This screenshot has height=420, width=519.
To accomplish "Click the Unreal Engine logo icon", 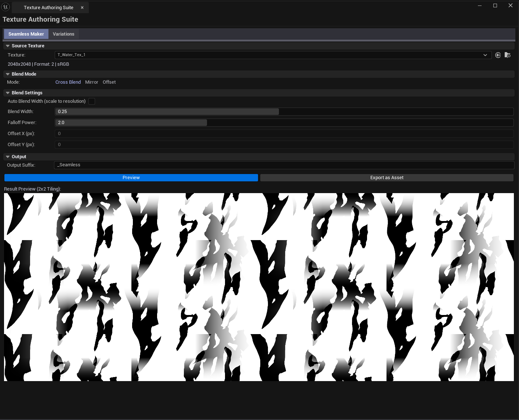I will tap(6, 7).
